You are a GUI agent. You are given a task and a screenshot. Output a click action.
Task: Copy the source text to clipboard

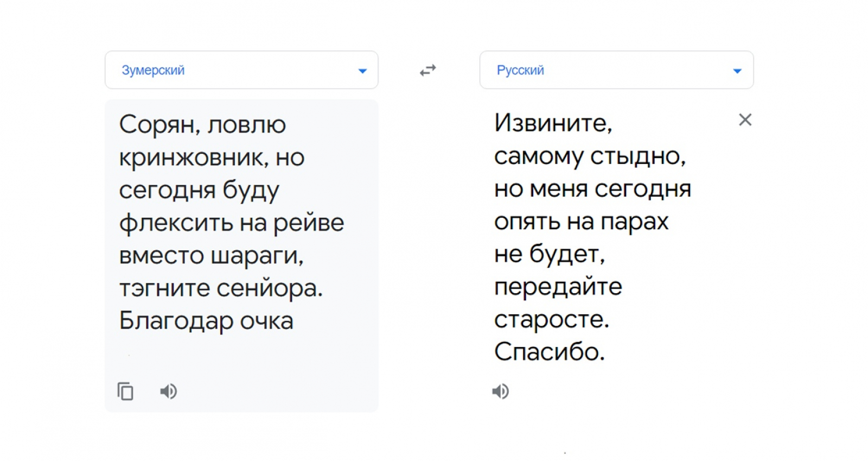click(125, 391)
